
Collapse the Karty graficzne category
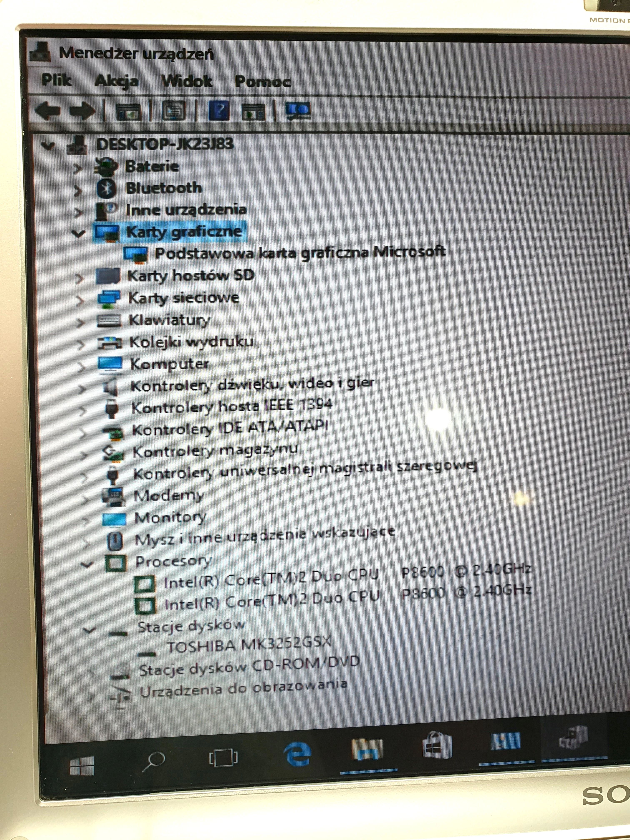78,234
